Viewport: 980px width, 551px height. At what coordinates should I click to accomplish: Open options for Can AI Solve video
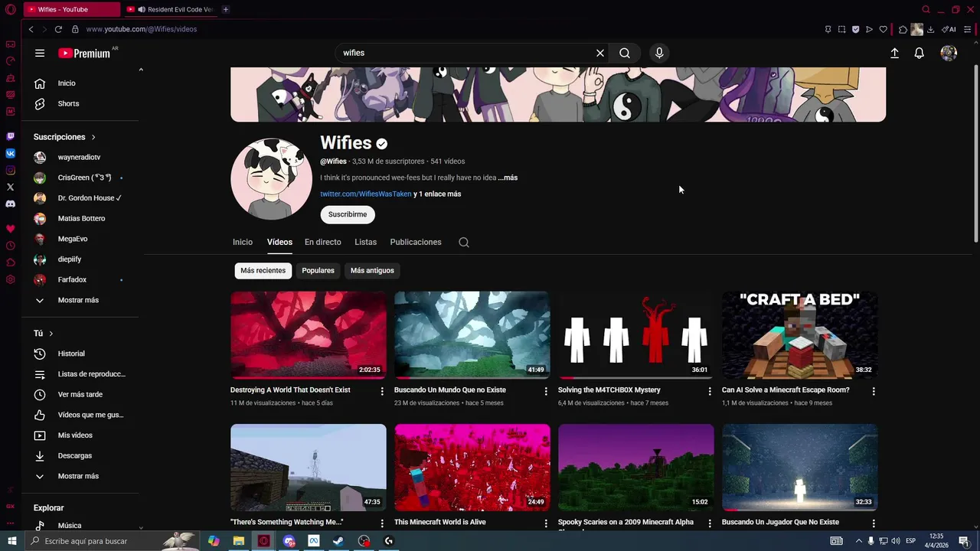874,391
